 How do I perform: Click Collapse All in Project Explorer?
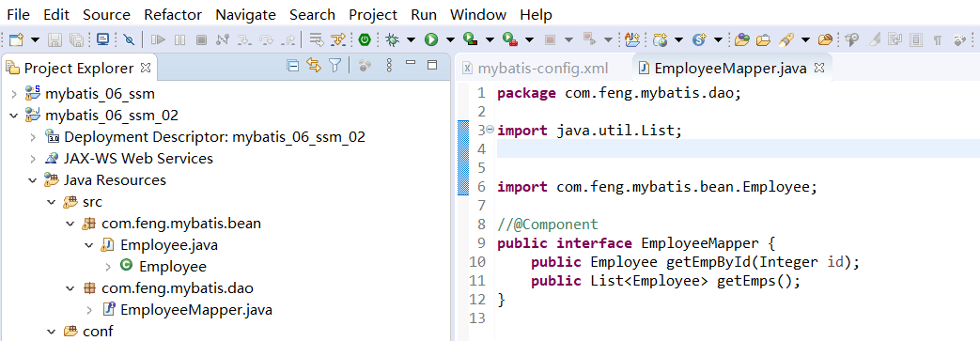[292, 65]
